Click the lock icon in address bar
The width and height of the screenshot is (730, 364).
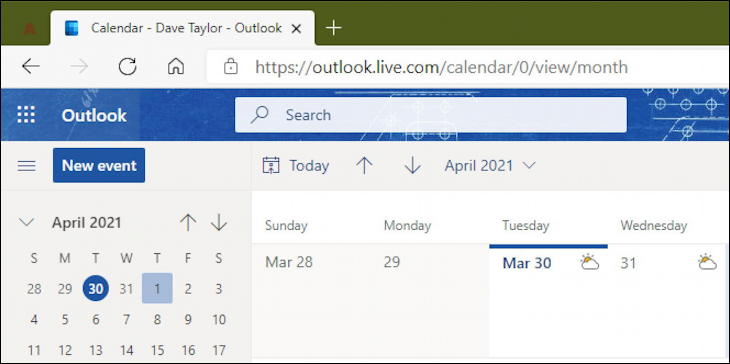tap(230, 67)
